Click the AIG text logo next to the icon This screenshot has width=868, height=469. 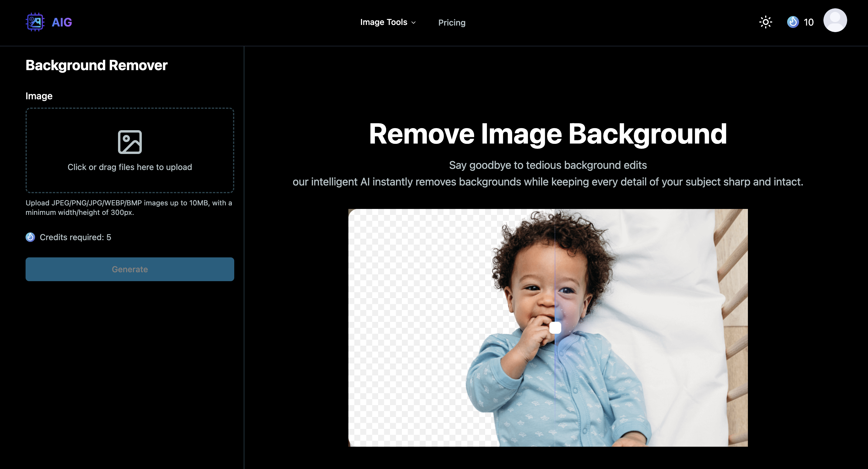tap(62, 22)
